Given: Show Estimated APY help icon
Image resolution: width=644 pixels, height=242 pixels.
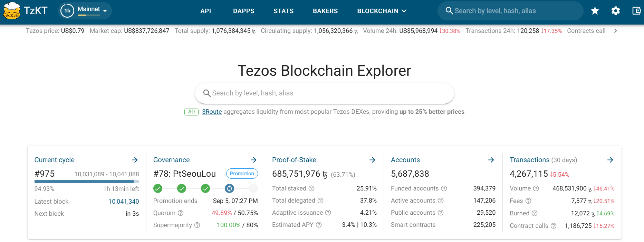Looking at the screenshot, I should pyautogui.click(x=319, y=225).
